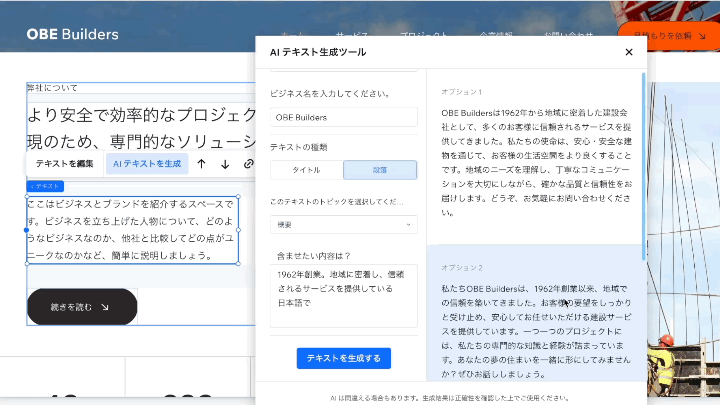Click the テキストを編集 button

[x=65, y=164]
